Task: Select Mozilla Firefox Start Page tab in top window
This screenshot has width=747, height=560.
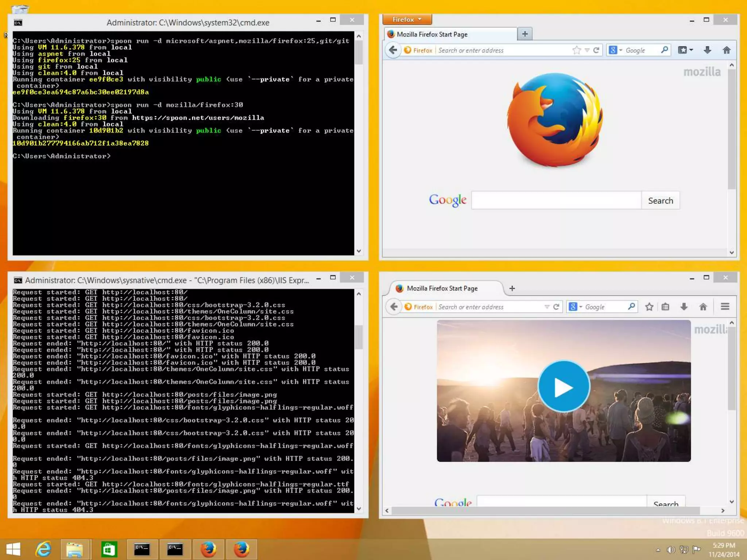Action: click(x=450, y=34)
